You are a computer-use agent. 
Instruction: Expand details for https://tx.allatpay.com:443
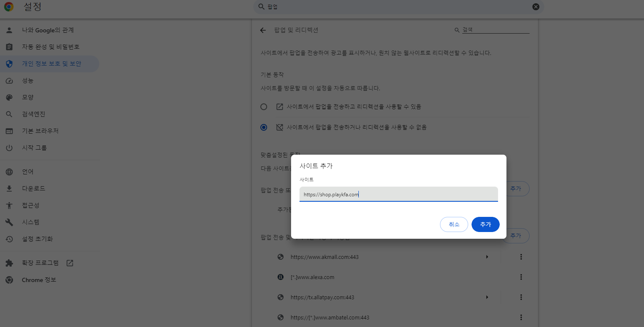coord(487,297)
